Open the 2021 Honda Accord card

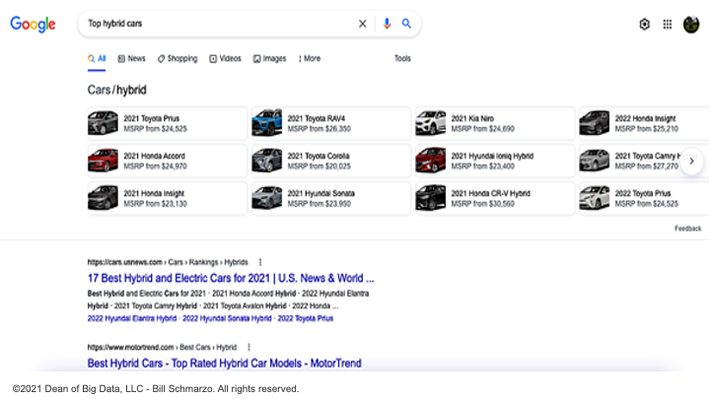(x=167, y=161)
